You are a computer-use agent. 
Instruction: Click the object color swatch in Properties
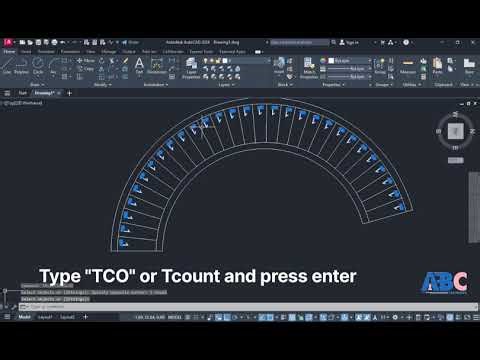coord(331,61)
